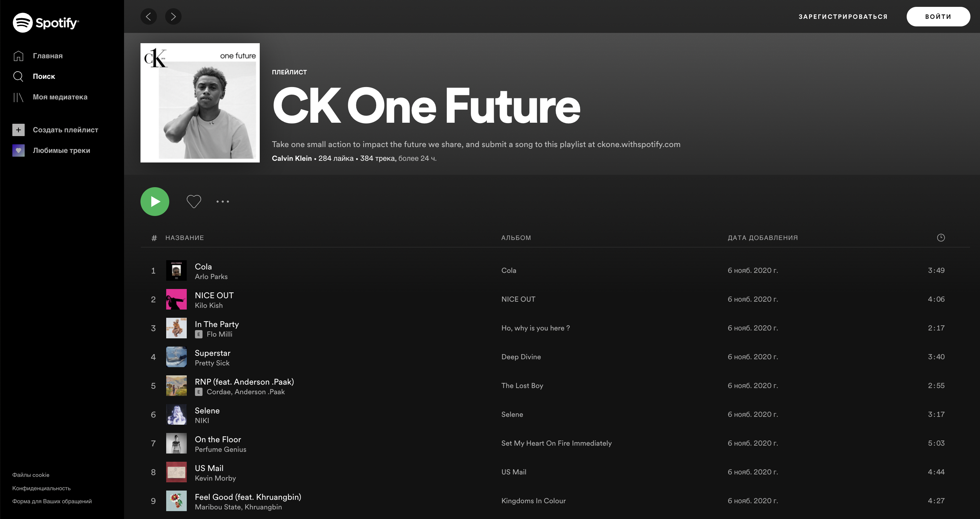Open artist Arlo Parks link
This screenshot has height=519, width=980.
coord(211,277)
